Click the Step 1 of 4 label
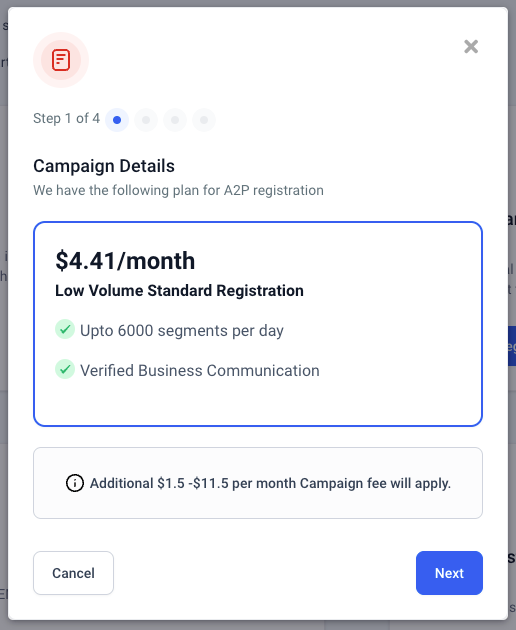Screen dimensions: 516x630 [x=66, y=119]
